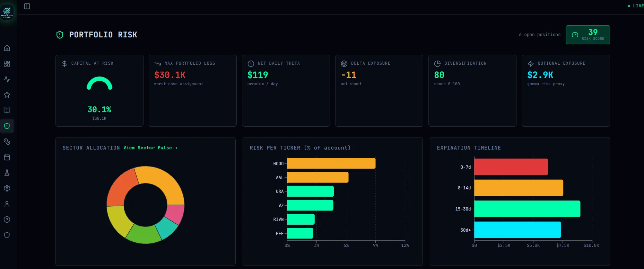Image resolution: width=644 pixels, height=269 pixels.
Task: Open the open-book icon in sidebar
Action: (7, 110)
